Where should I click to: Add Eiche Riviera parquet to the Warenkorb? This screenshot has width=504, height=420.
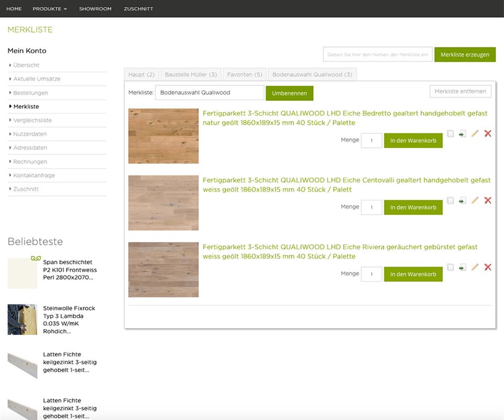[413, 274]
